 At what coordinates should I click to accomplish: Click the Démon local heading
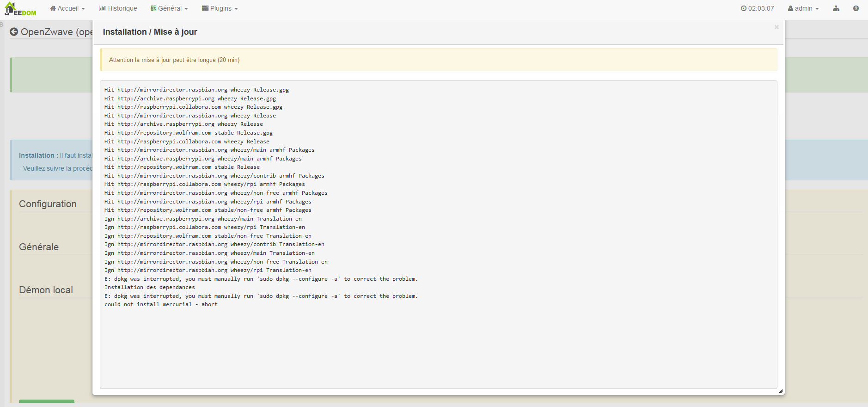(x=46, y=290)
